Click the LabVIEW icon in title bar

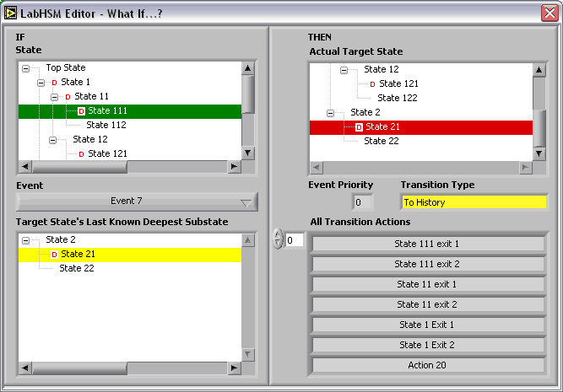point(11,12)
